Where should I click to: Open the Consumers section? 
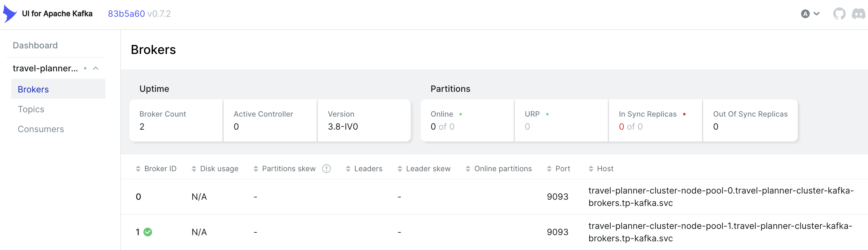[x=41, y=129]
